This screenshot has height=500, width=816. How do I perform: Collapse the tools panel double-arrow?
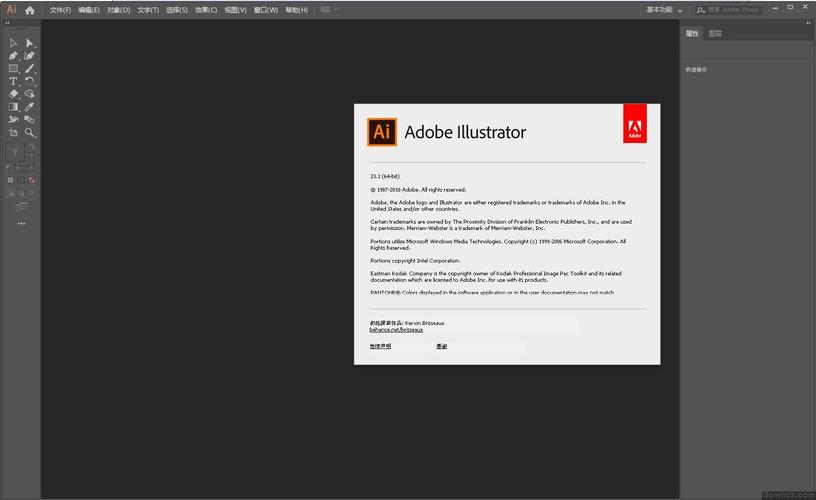(7, 23)
